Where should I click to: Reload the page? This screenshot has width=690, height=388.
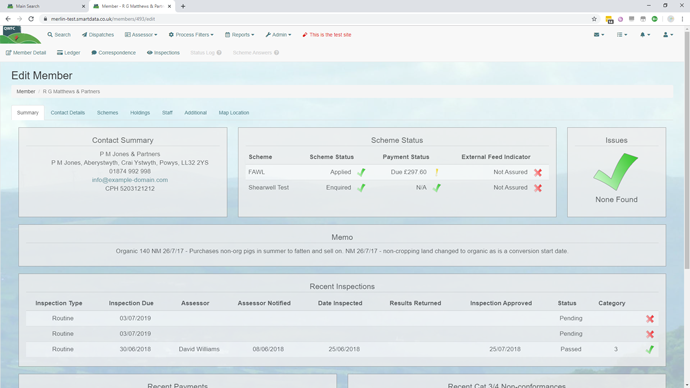pos(31,19)
